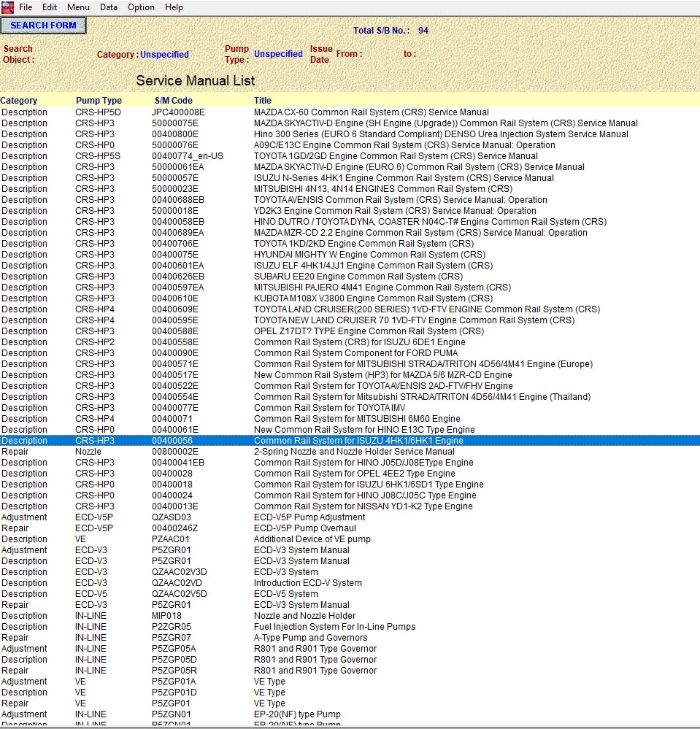Click the S/M Code column header
700x729 pixels.
pyautogui.click(x=174, y=101)
